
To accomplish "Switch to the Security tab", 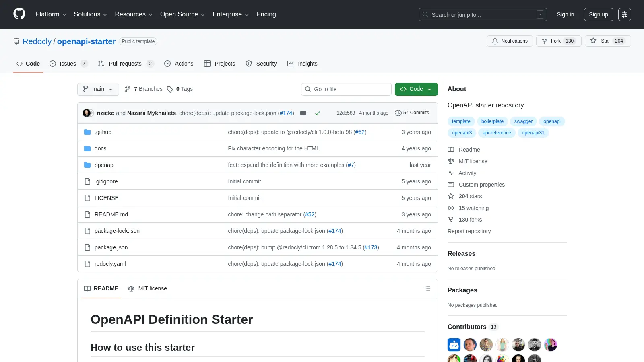I will point(261,64).
